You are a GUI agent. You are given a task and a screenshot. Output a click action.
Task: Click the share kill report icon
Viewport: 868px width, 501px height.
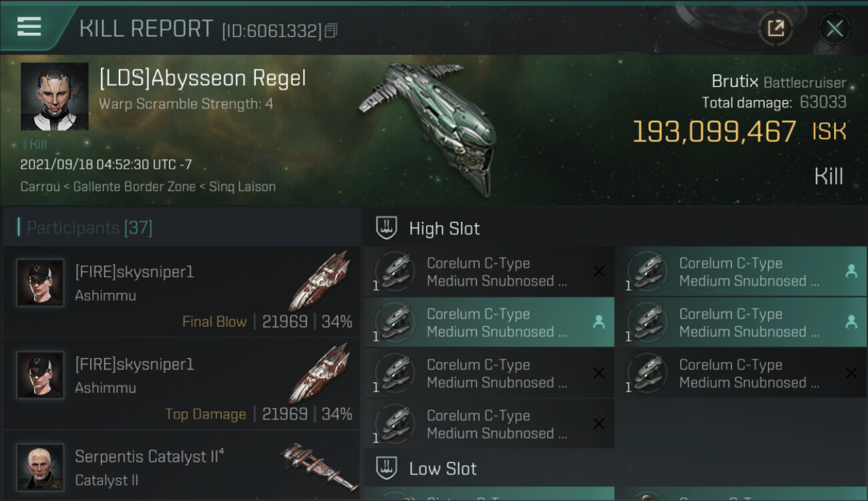click(775, 28)
